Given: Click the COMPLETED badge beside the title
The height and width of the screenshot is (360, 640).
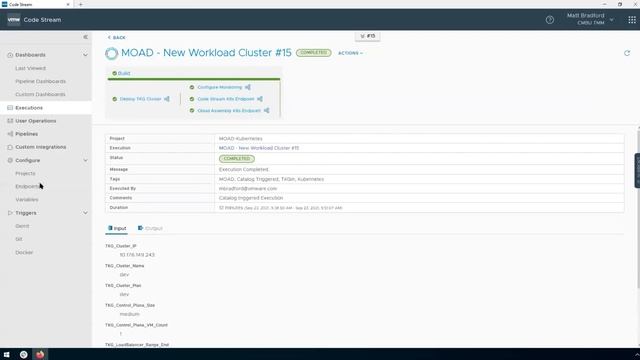Looking at the screenshot, I should [x=313, y=53].
